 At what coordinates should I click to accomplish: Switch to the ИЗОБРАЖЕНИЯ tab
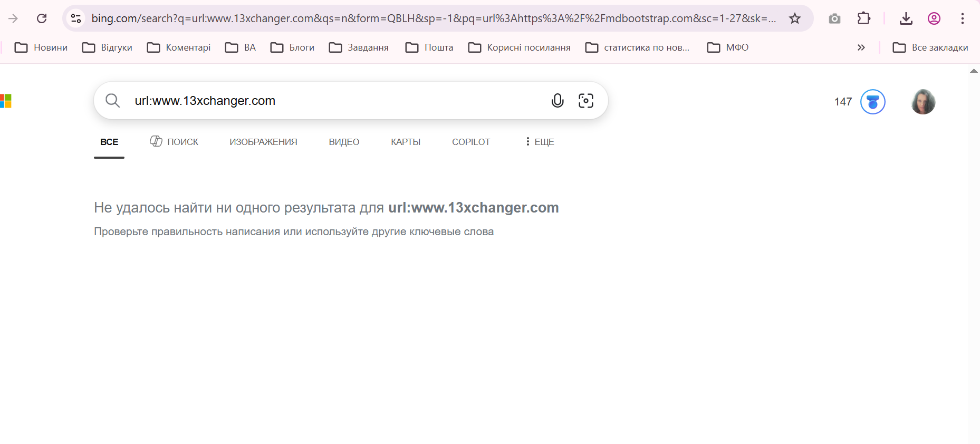tap(263, 142)
